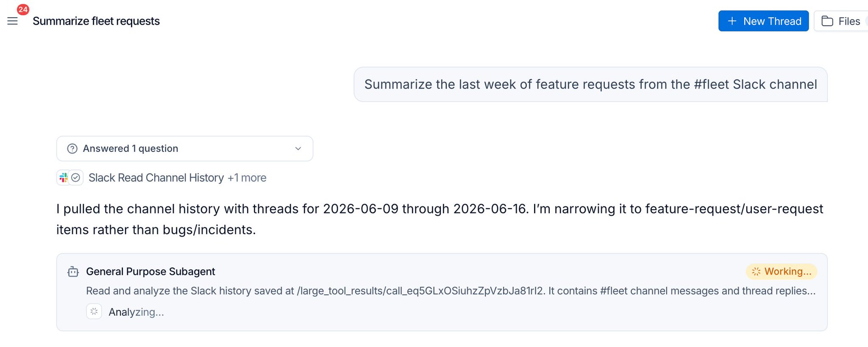Click the question mark icon in Answered box
This screenshot has height=347, width=868.
click(72, 149)
